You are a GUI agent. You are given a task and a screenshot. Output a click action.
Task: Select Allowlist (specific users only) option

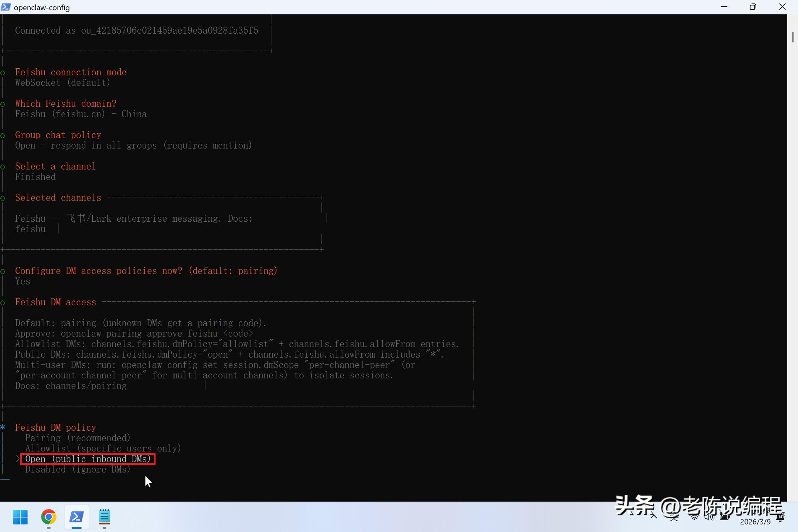(103, 448)
